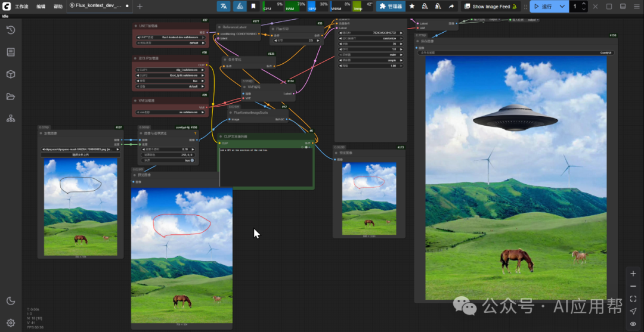
Task: Adjust Flux guidance 2.5 value
Action: click(296, 41)
